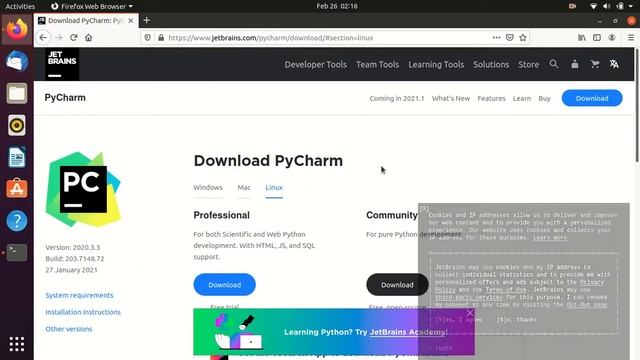Open Developer Tools menu
640x360 pixels.
tap(316, 64)
